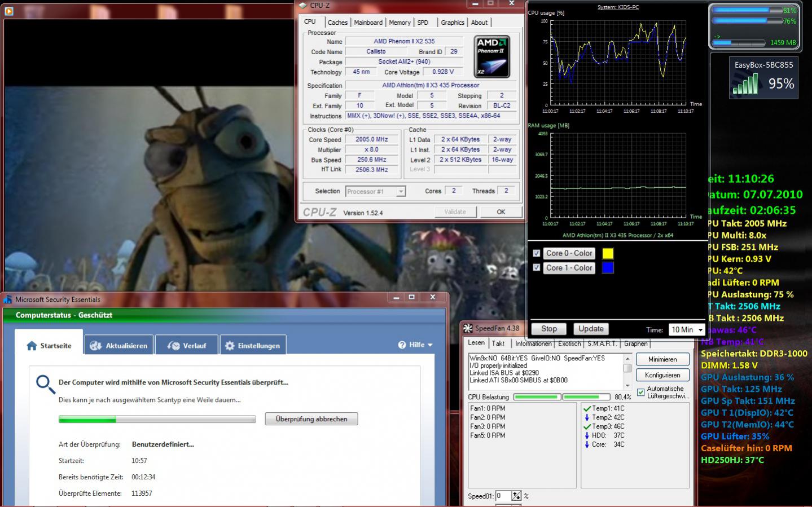812x507 pixels.
Task: Click the Konfigurieren button in SpeedFan
Action: [662, 375]
